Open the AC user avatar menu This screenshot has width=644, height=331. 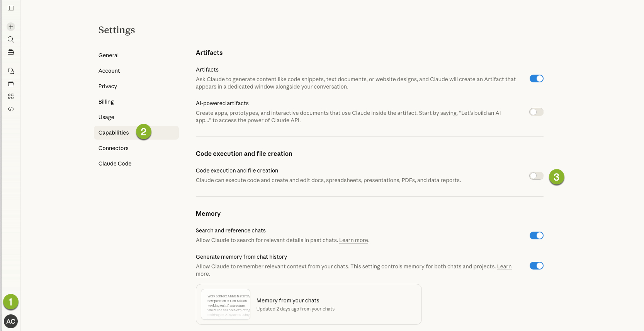click(11, 321)
